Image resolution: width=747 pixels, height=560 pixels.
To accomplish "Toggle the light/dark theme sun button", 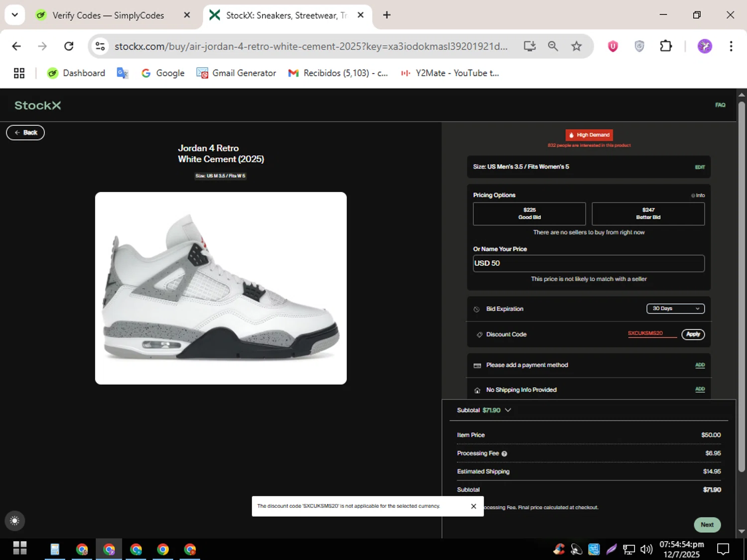I will click(14, 521).
